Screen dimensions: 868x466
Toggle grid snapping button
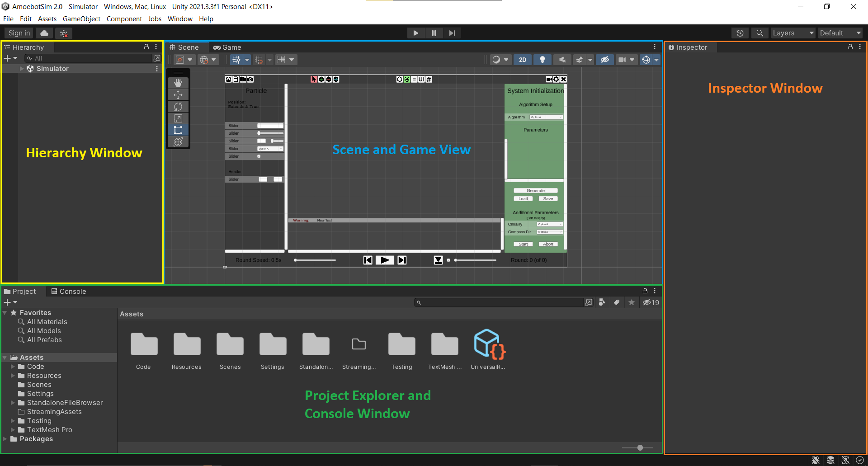[259, 60]
